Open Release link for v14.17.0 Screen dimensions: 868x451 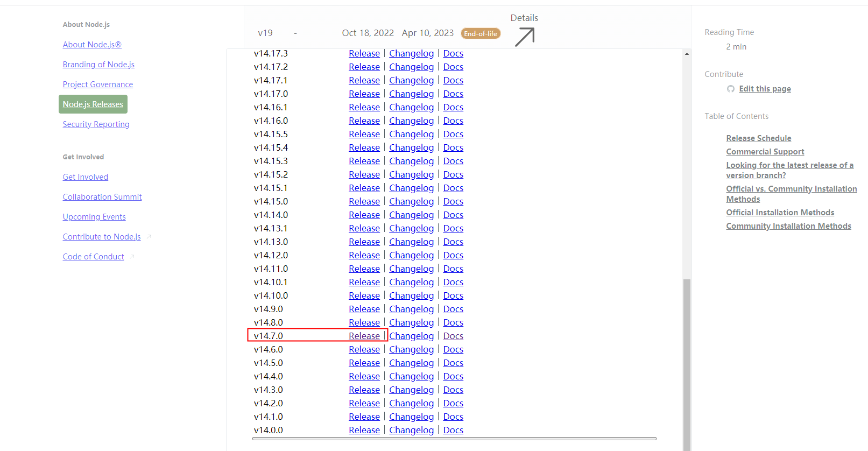pyautogui.click(x=364, y=94)
